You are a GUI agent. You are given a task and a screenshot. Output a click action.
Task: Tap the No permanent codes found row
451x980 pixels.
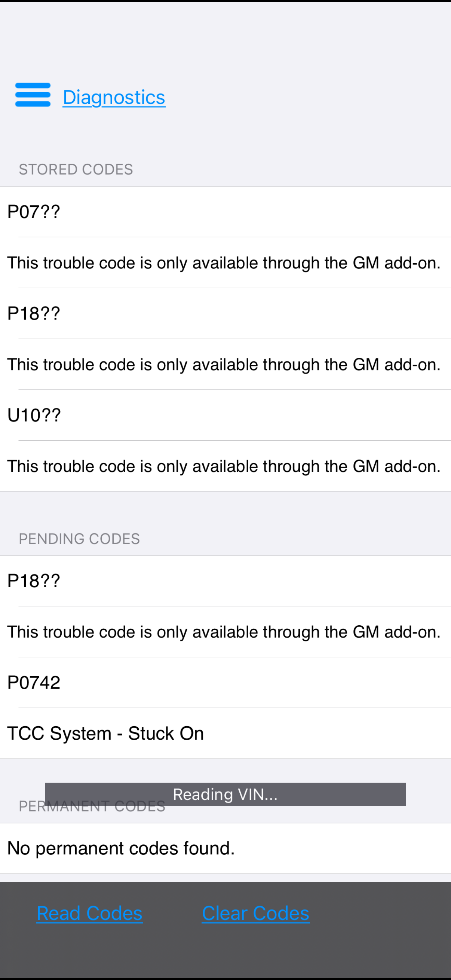(x=225, y=848)
